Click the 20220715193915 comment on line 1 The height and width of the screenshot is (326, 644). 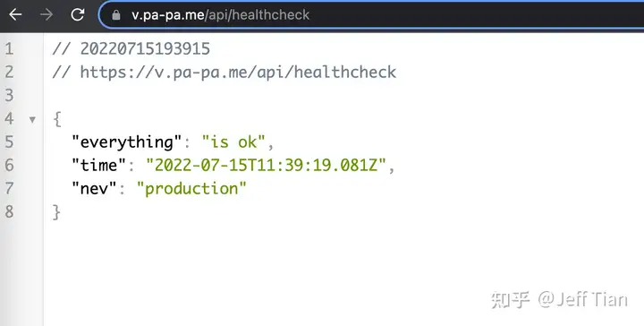click(145, 49)
